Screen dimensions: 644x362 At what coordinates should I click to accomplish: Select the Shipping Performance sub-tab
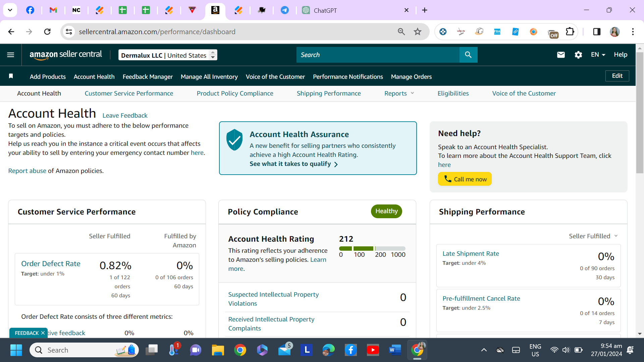[x=329, y=93]
